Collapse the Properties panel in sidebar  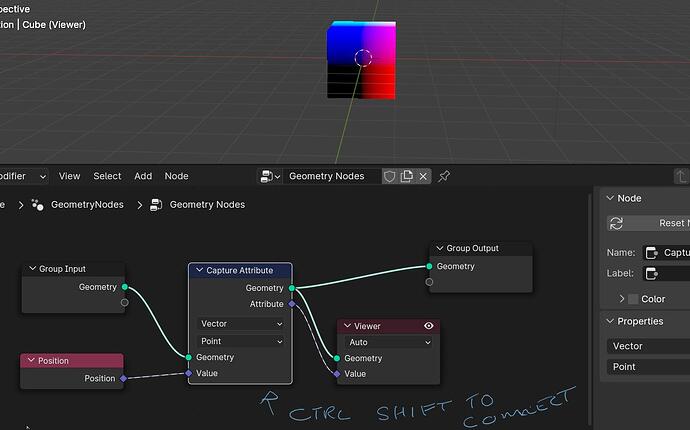point(610,321)
